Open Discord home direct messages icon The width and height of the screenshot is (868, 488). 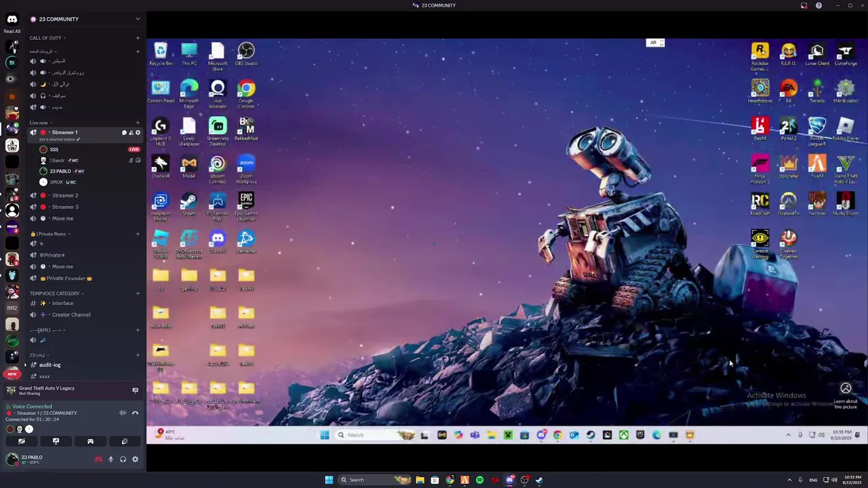[x=12, y=19]
